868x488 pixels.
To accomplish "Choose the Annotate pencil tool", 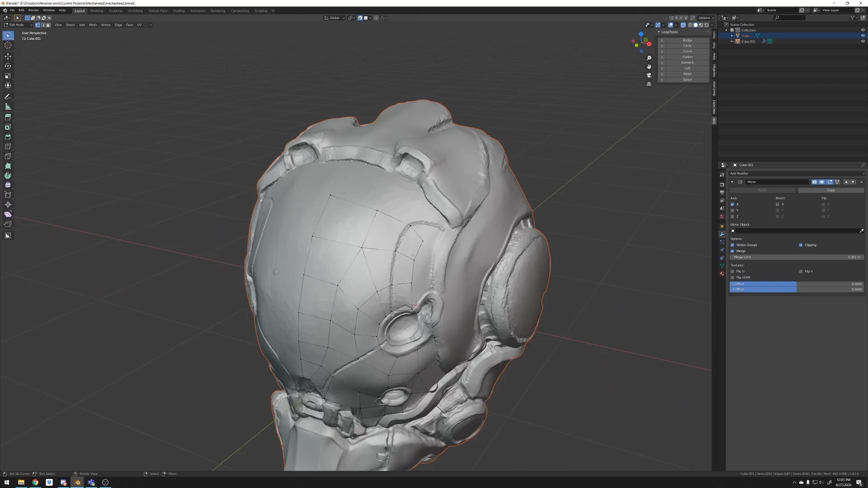I will tap(8, 97).
